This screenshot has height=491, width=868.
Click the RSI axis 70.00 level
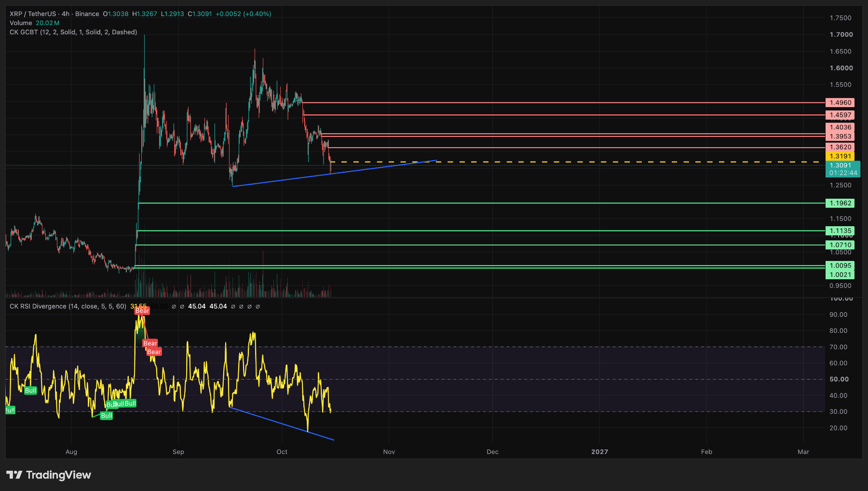click(838, 347)
